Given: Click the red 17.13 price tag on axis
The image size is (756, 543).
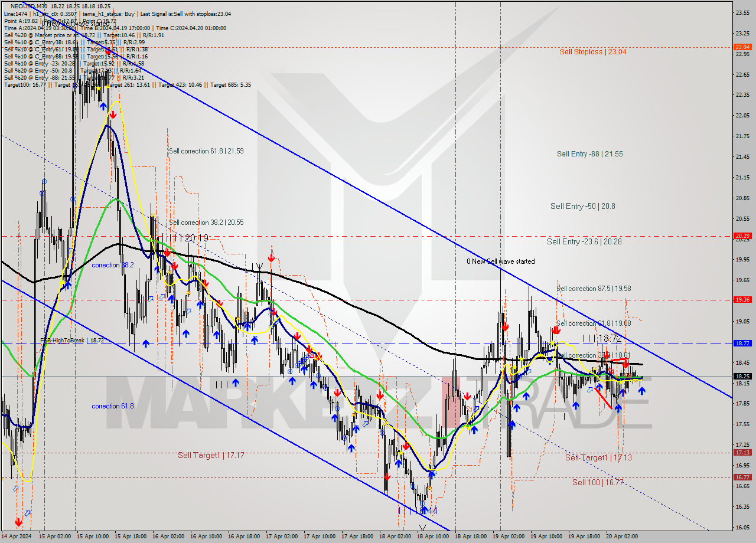Looking at the screenshot, I should click(x=742, y=452).
